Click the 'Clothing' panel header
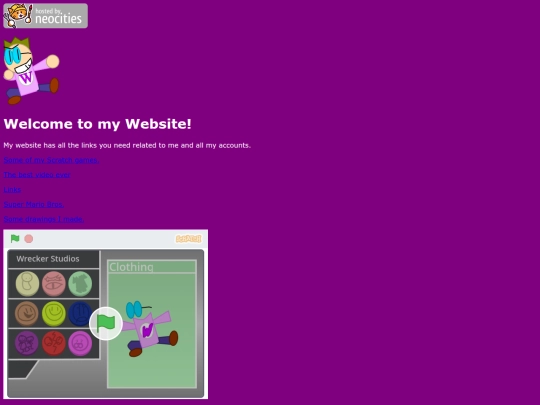The image size is (540, 405). point(152,267)
